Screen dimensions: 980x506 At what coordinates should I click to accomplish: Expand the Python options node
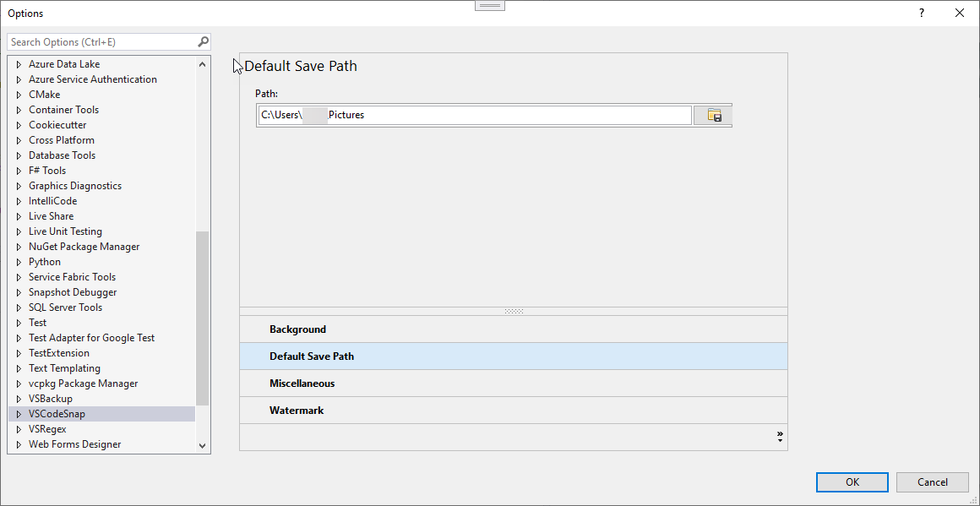click(x=19, y=262)
